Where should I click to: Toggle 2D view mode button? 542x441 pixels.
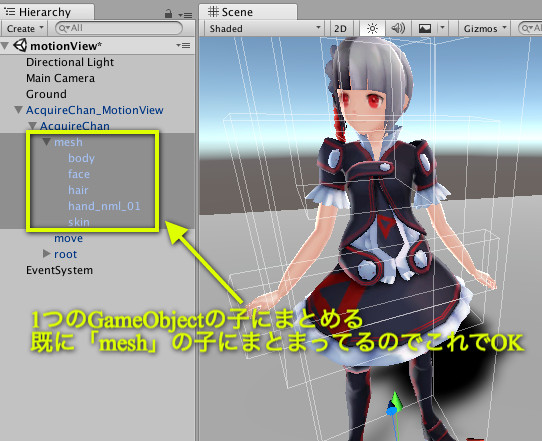[x=340, y=28]
